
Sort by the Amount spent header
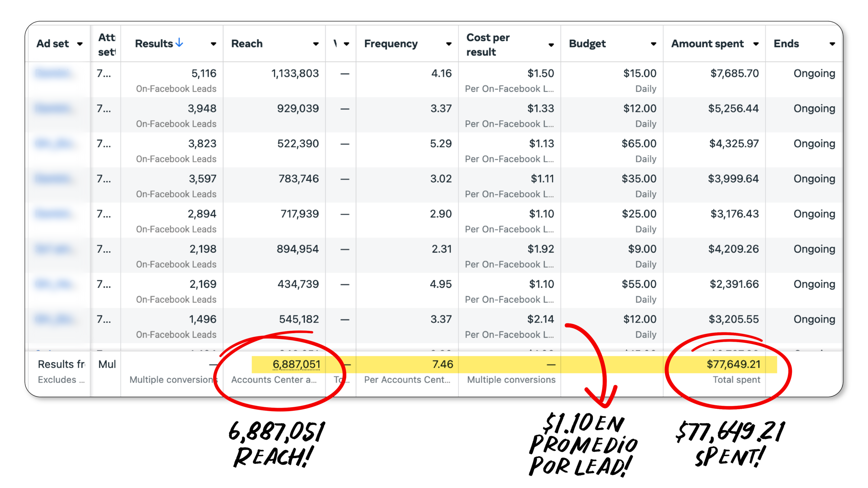point(708,44)
